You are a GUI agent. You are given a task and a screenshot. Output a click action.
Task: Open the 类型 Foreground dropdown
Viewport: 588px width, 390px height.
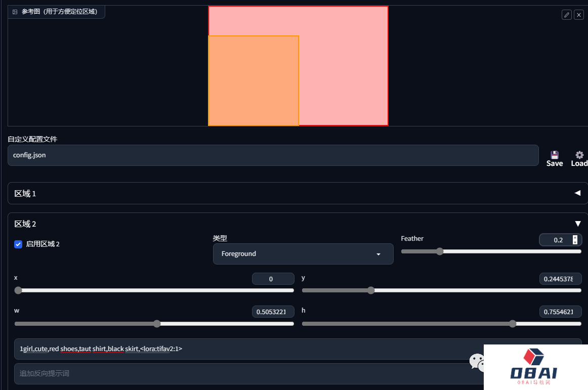coord(303,254)
